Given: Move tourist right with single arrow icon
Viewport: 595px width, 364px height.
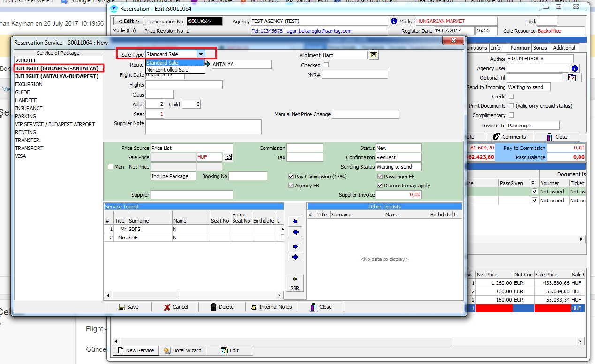Looking at the screenshot, I should [x=294, y=246].
